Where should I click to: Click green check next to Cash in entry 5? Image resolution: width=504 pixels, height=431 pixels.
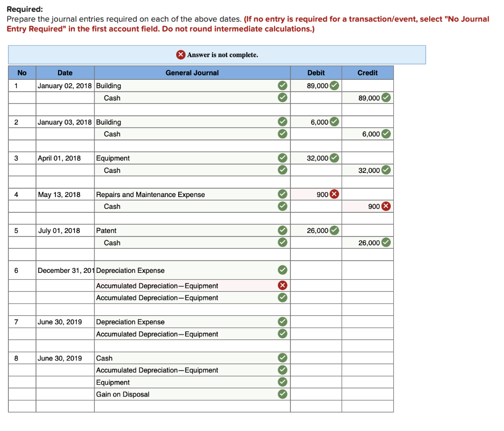(x=283, y=242)
